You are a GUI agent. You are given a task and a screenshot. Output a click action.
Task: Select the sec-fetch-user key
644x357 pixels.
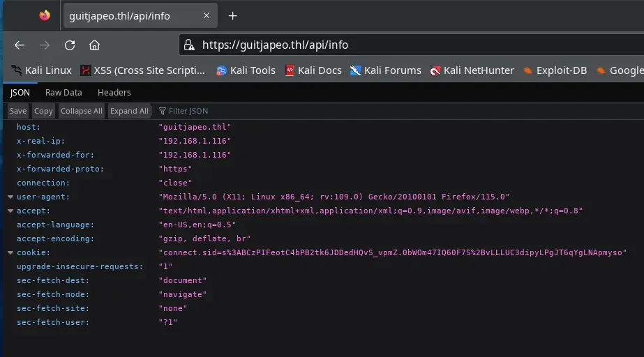coord(53,323)
